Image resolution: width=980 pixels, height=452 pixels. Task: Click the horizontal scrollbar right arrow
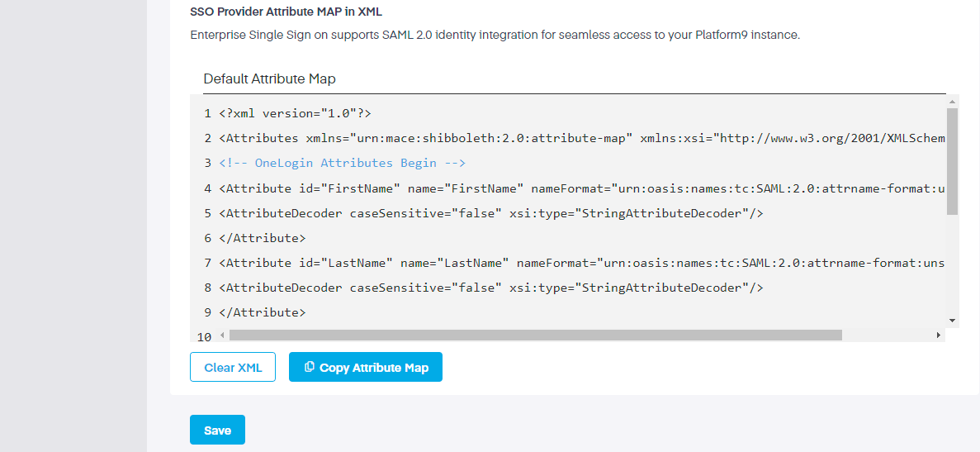tap(939, 335)
